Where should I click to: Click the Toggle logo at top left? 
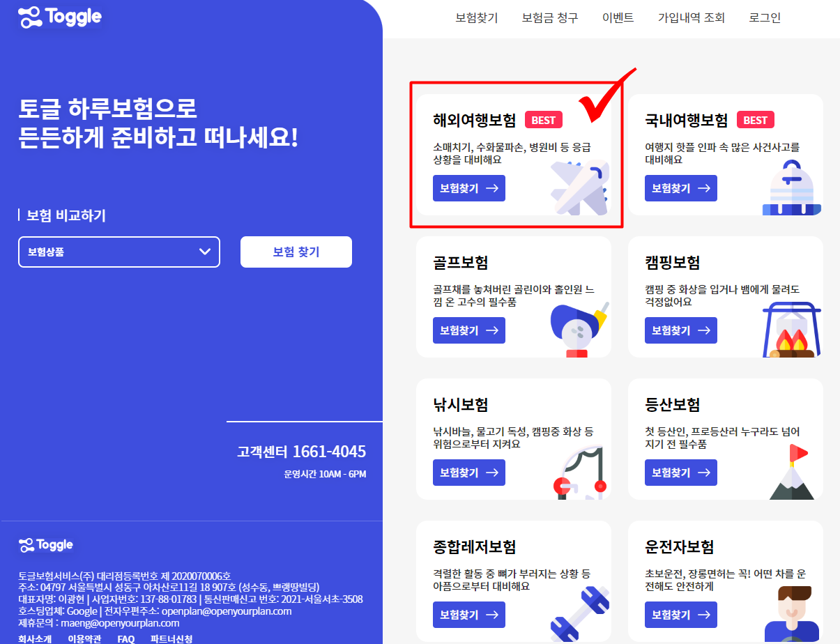pyautogui.click(x=60, y=17)
